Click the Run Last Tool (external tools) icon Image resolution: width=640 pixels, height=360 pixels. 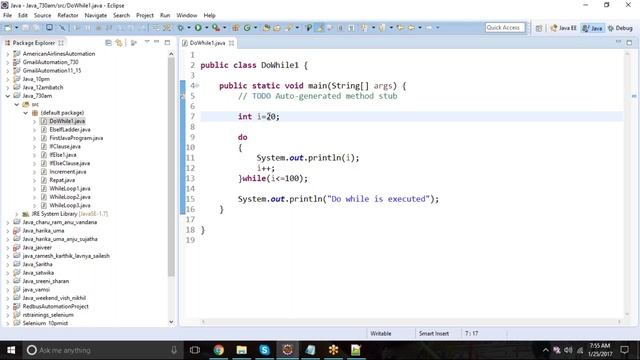point(216,28)
